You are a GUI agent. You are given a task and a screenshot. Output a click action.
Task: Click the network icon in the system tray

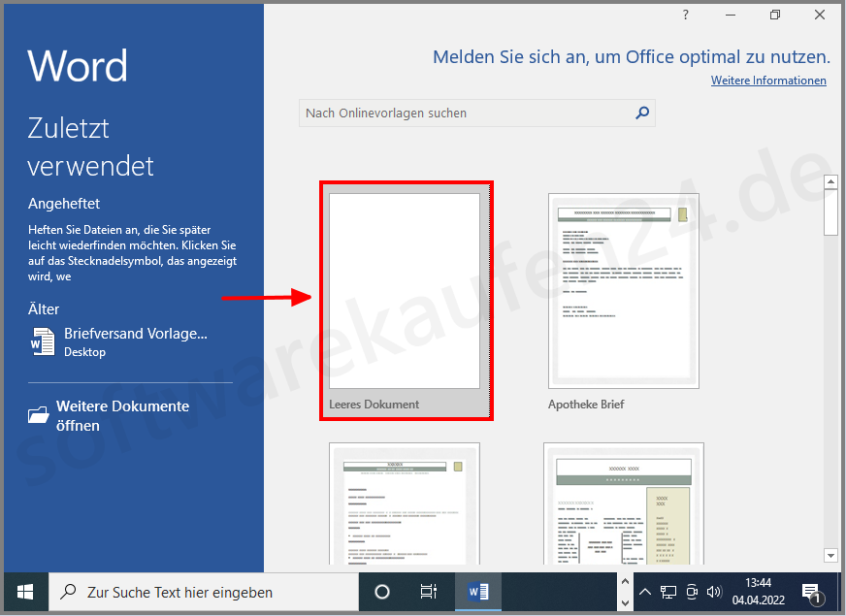(x=668, y=592)
